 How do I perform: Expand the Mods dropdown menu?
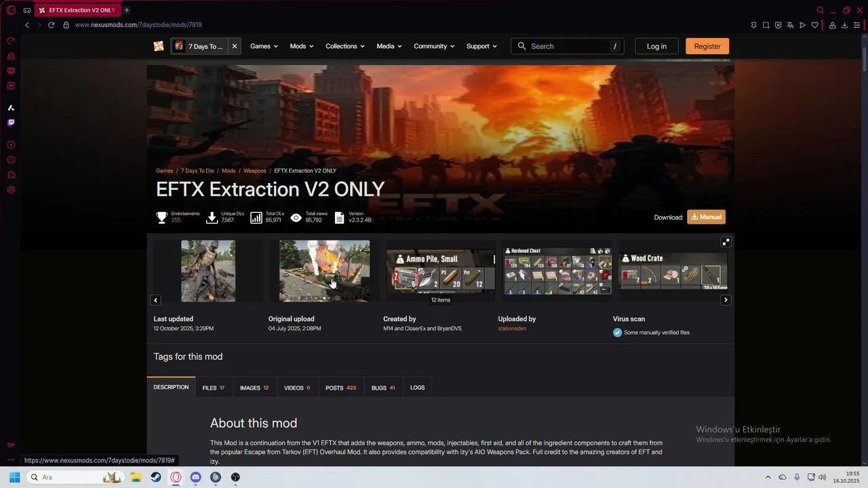point(302,46)
